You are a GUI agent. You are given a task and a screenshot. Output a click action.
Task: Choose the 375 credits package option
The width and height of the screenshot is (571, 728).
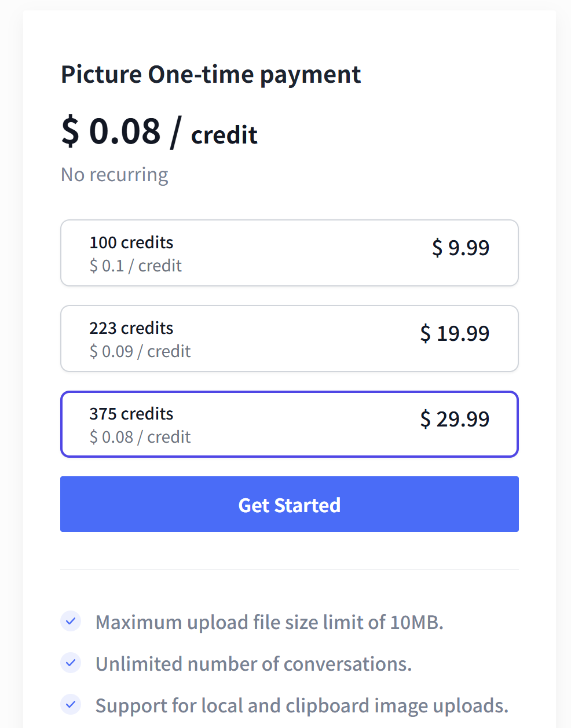click(x=290, y=424)
